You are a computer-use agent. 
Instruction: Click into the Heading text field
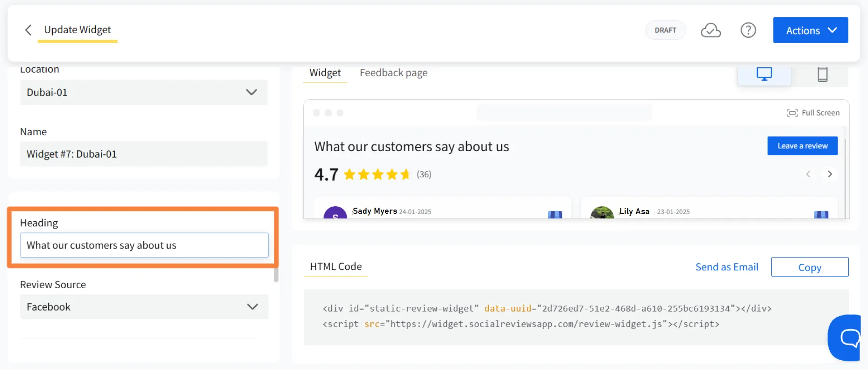tap(144, 245)
